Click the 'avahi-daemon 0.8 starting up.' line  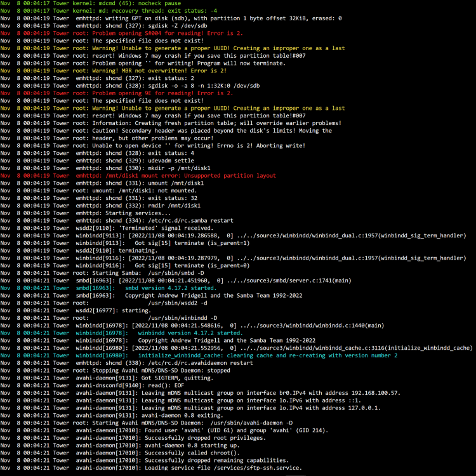coord(120,446)
